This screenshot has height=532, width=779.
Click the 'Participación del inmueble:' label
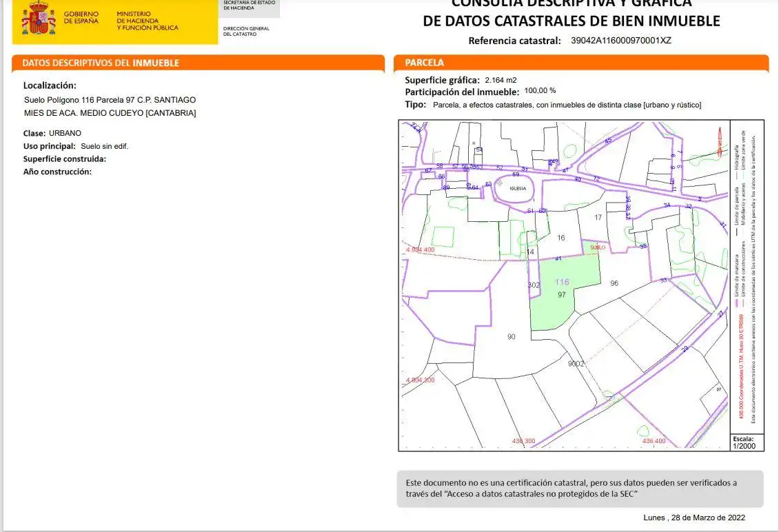pos(462,92)
